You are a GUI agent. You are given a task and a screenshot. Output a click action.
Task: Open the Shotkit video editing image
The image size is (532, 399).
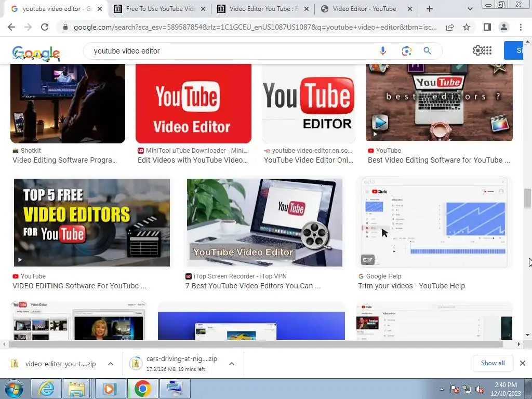tap(68, 103)
